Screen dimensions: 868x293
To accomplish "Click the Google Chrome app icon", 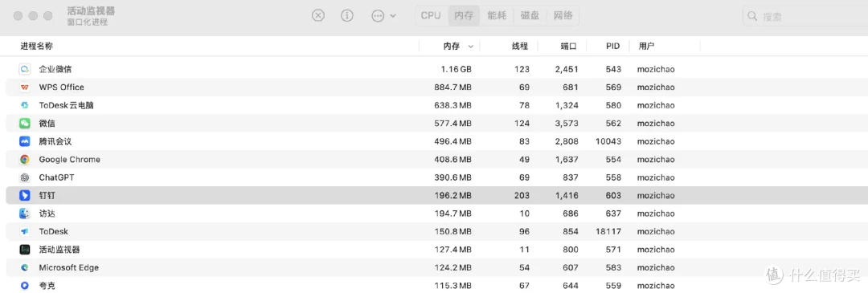I will 24,159.
